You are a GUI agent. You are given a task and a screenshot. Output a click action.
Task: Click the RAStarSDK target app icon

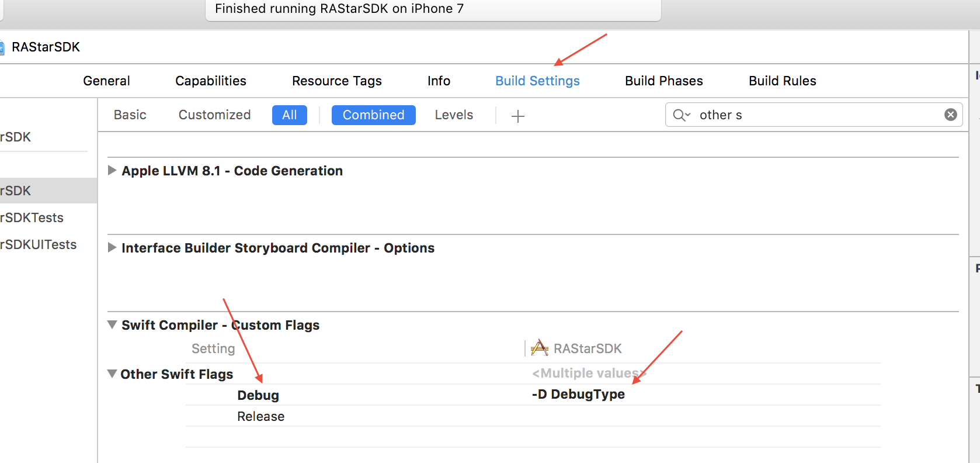tap(539, 348)
